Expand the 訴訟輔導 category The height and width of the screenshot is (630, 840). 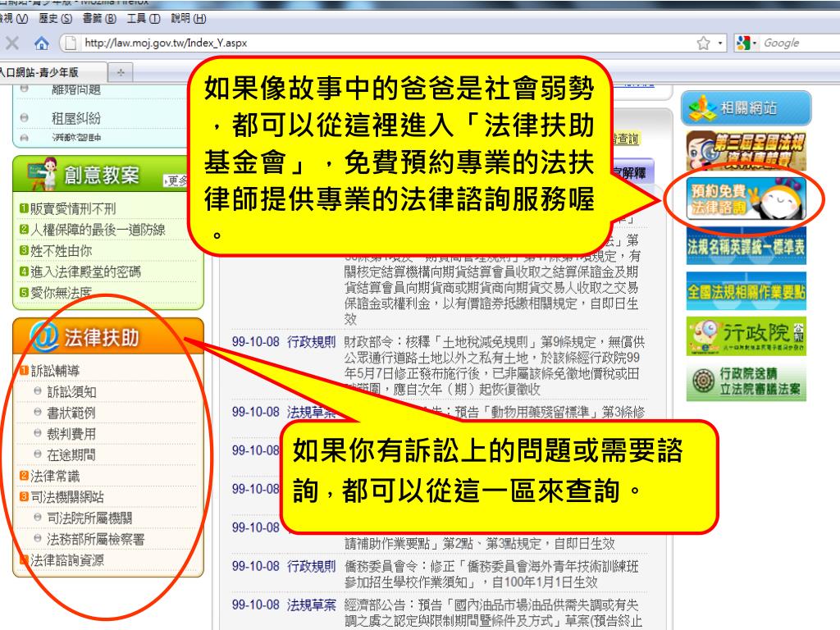(55, 371)
